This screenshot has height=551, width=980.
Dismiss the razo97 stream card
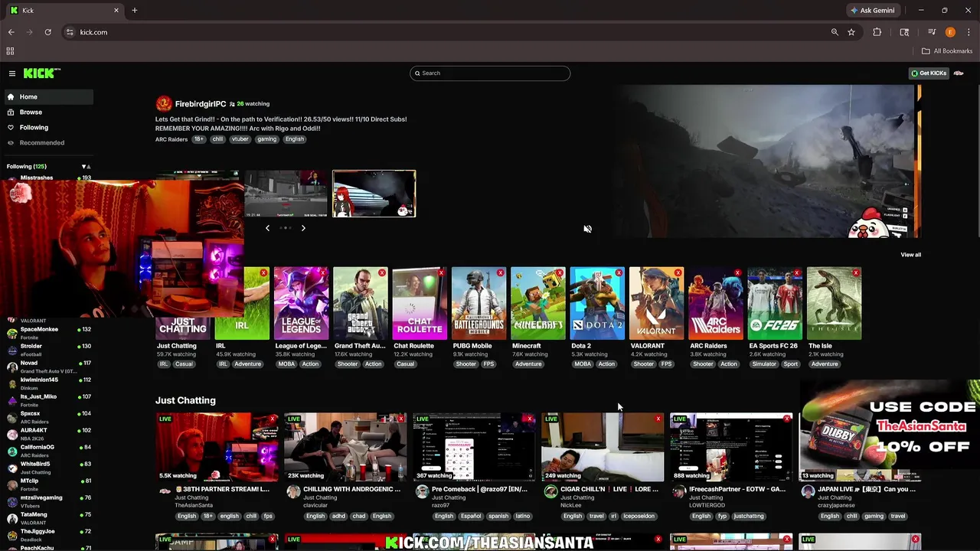pyautogui.click(x=530, y=419)
